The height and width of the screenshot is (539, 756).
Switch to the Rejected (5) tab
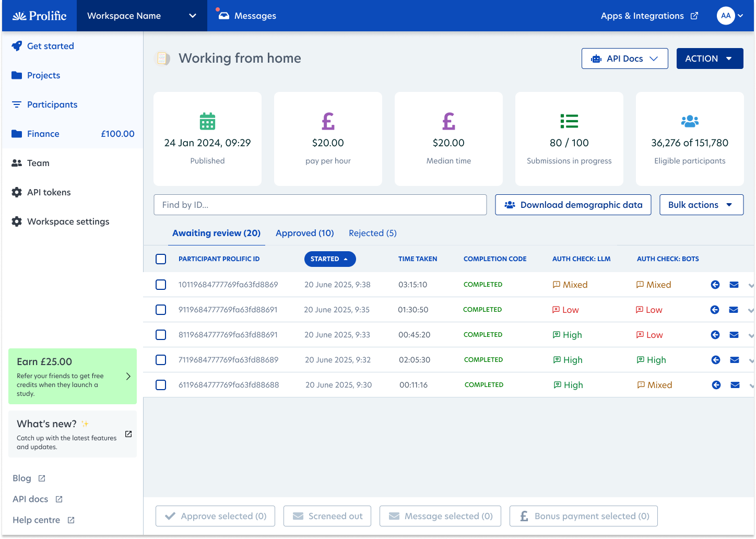pyautogui.click(x=372, y=233)
